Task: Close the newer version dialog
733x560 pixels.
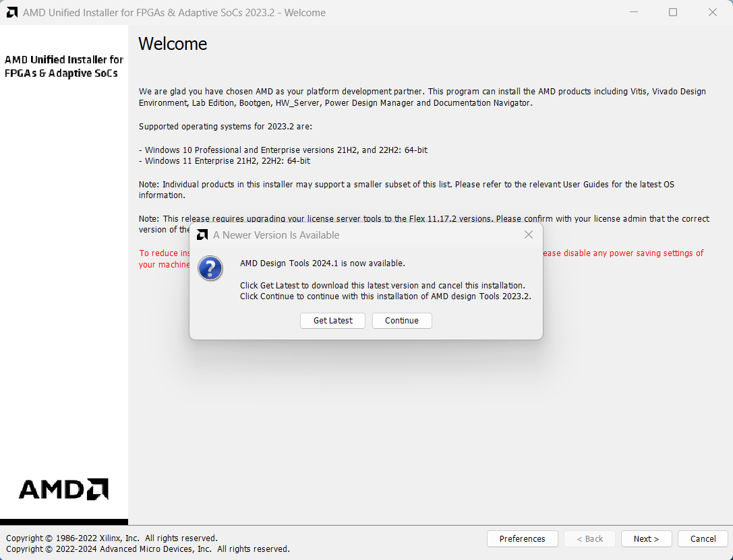Action: tap(529, 235)
